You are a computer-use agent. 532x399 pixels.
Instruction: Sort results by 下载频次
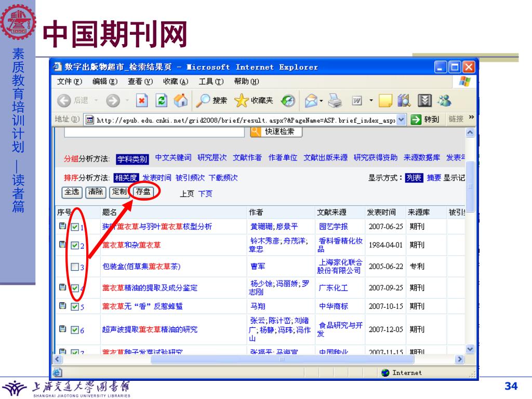[223, 178]
